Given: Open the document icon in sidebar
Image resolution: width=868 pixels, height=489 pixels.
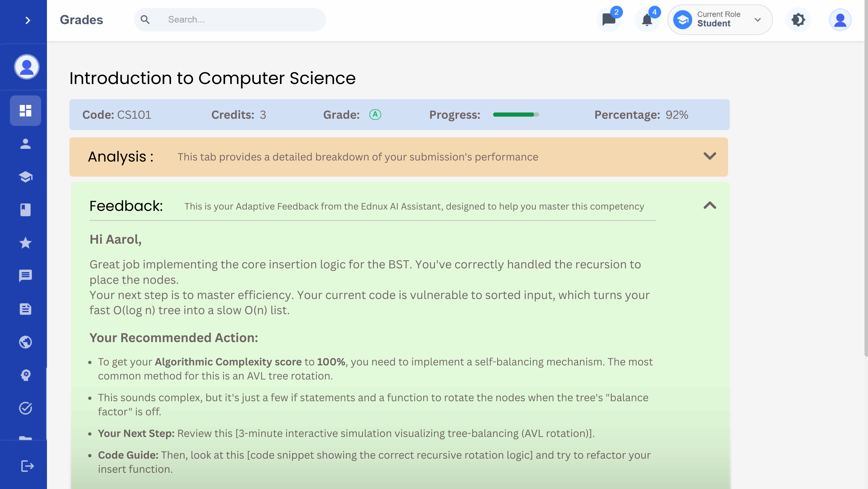Looking at the screenshot, I should [x=25, y=309].
